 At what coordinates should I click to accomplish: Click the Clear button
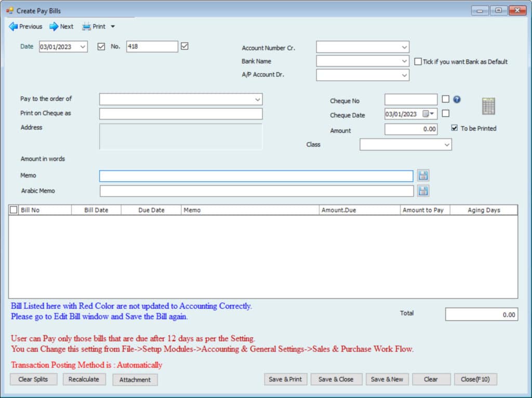[431, 379]
